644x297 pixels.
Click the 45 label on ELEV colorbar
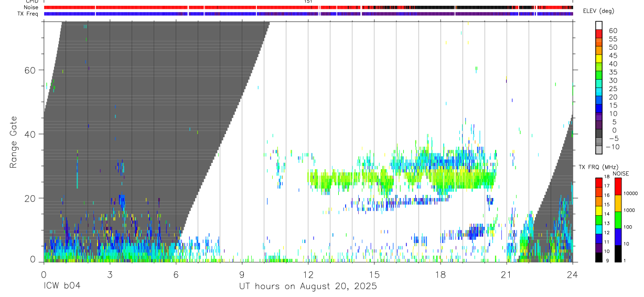tap(613, 56)
